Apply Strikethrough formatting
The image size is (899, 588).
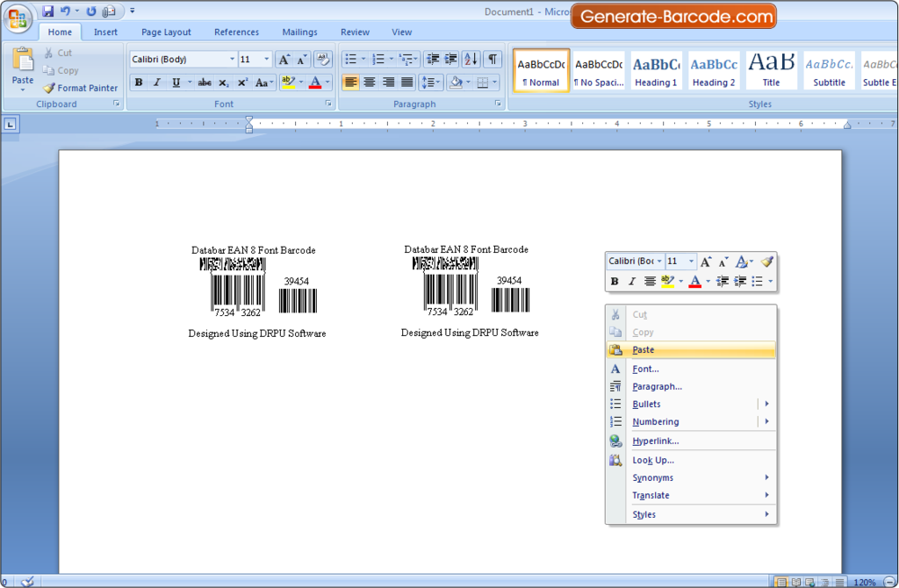(205, 82)
